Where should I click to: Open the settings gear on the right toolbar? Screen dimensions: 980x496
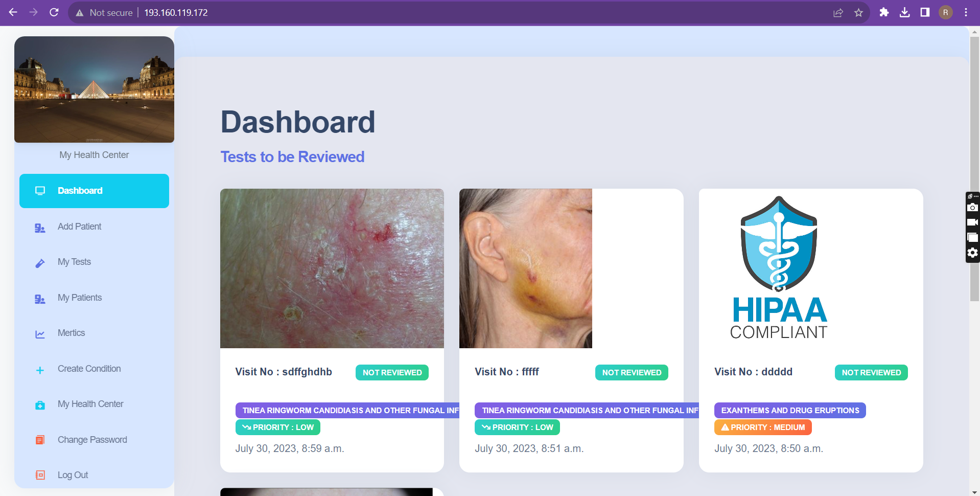coord(972,253)
